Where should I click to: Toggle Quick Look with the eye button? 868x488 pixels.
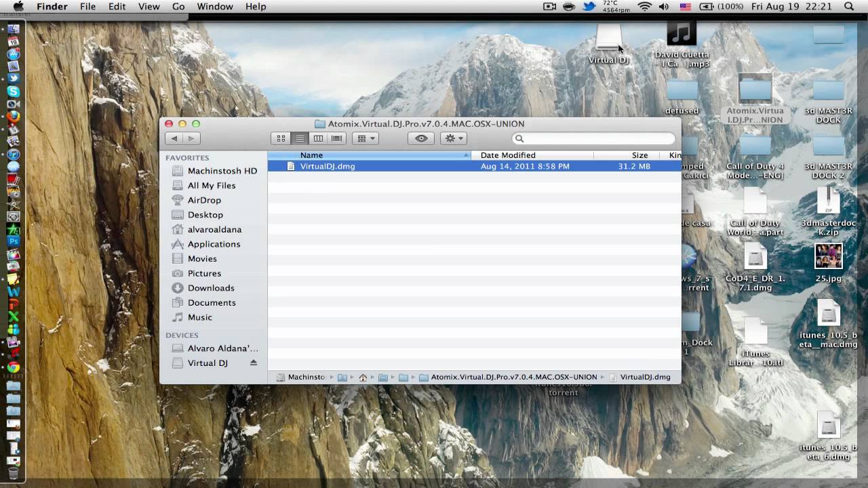click(421, 138)
